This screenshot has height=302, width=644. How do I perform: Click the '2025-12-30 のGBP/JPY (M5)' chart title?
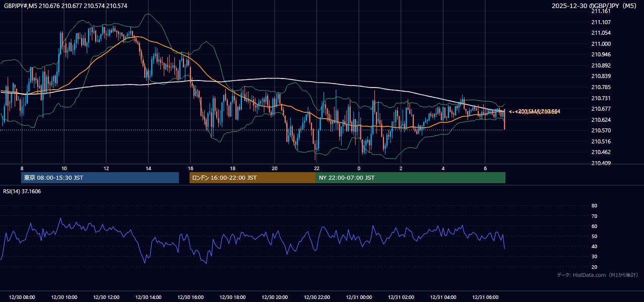pyautogui.click(x=595, y=6)
